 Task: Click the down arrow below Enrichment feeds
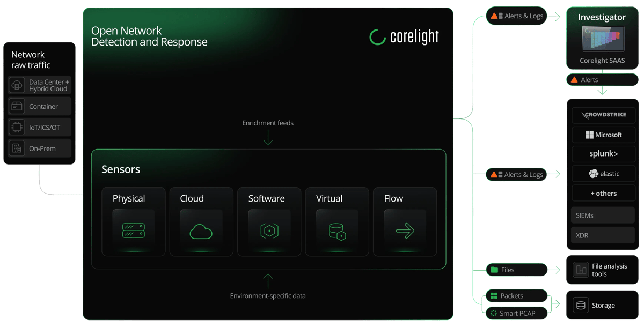coord(268,138)
